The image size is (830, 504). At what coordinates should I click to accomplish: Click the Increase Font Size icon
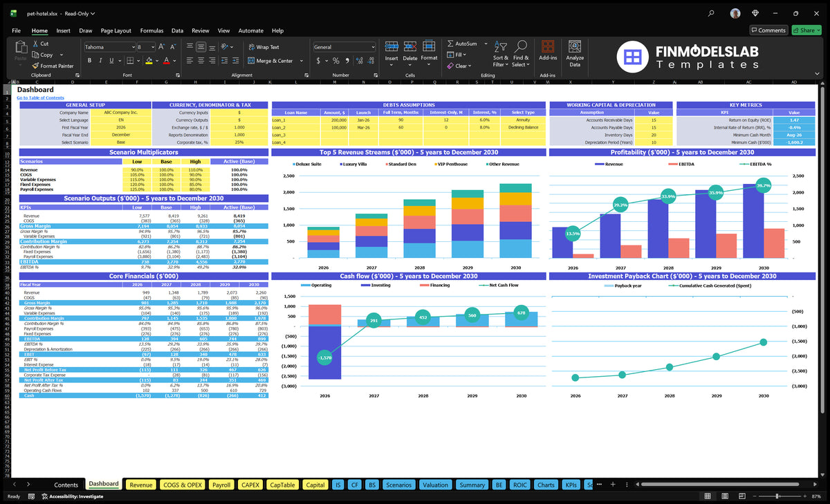tap(163, 47)
